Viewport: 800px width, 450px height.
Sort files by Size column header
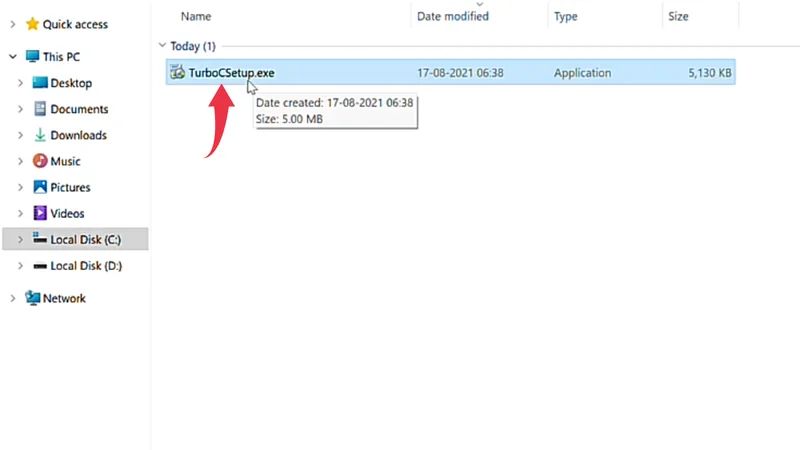pos(681,16)
